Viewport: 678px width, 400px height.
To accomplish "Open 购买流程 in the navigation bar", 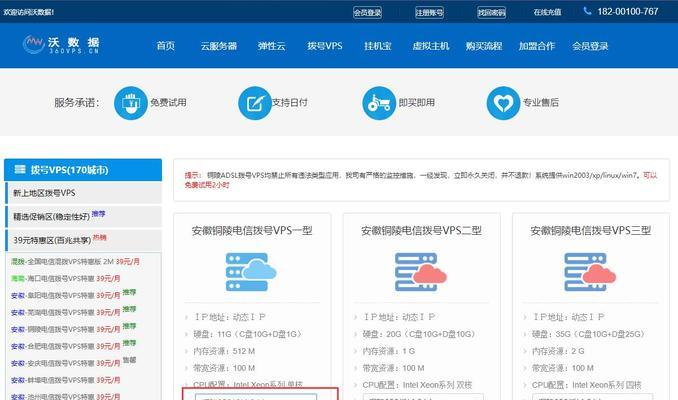I will click(x=484, y=46).
